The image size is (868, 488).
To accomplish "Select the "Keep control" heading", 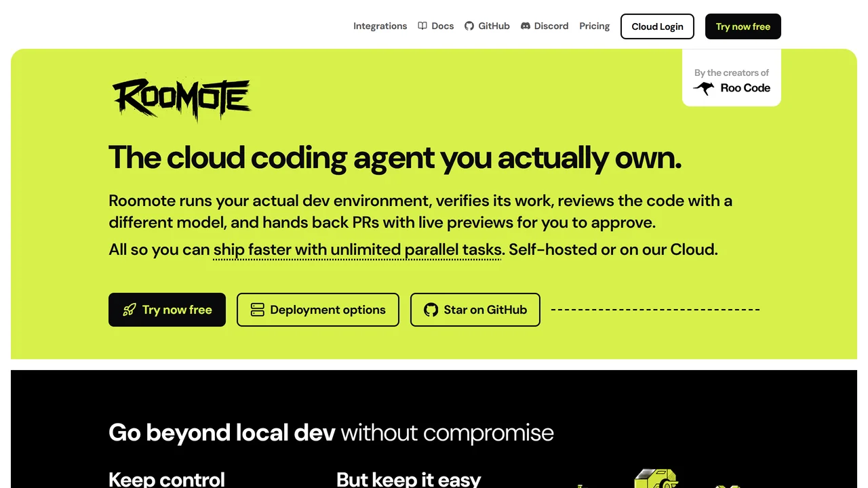I will pyautogui.click(x=167, y=479).
